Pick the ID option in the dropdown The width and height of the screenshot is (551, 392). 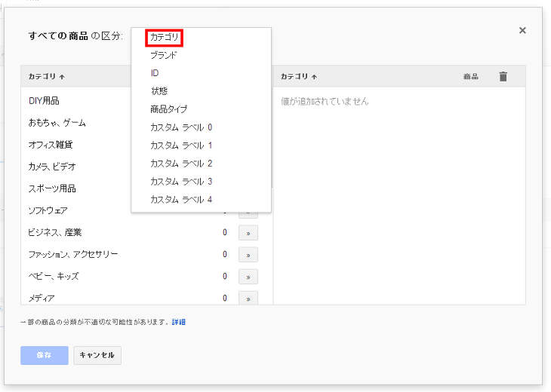[155, 73]
